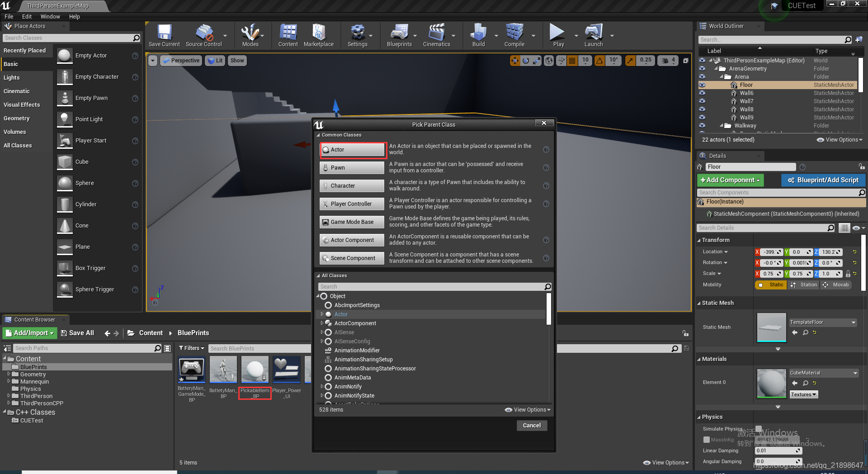The image size is (868, 474).
Task: Select the PickableItem_BP asset thumbnail
Action: point(255,370)
